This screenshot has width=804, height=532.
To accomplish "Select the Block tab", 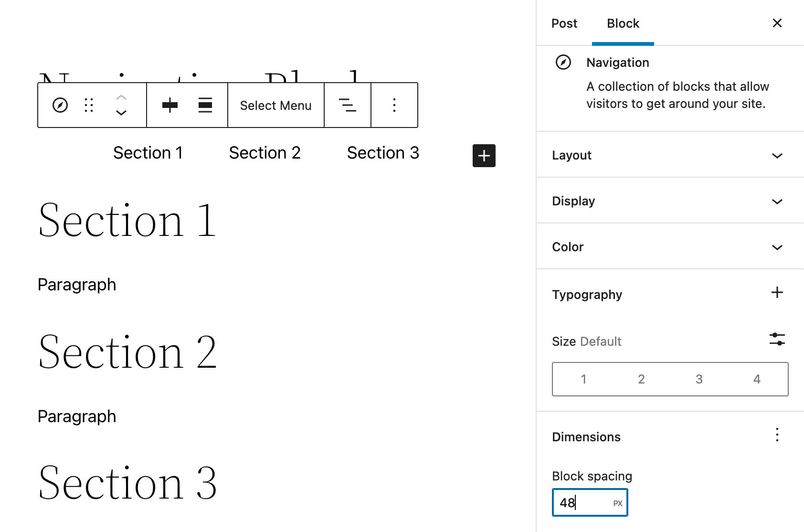I will click(623, 23).
